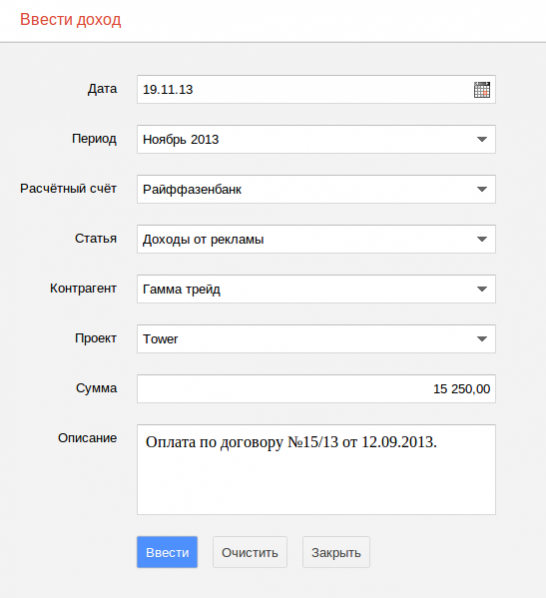
Task: Open the Контрагент dropdown arrow
Action: tap(482, 289)
